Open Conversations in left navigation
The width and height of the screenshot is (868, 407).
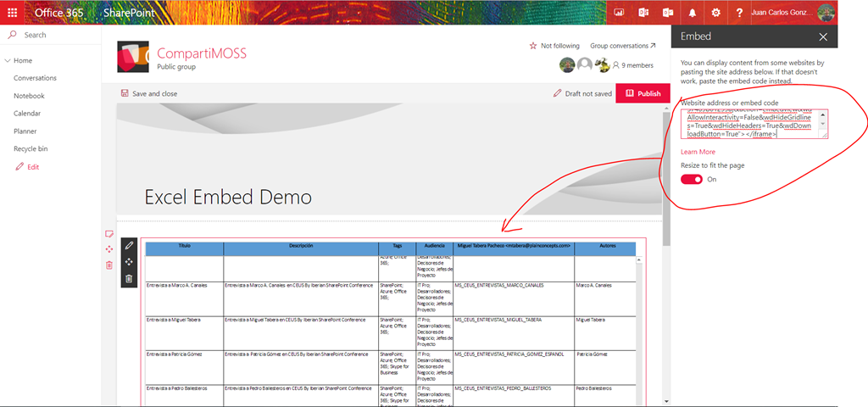(x=35, y=78)
